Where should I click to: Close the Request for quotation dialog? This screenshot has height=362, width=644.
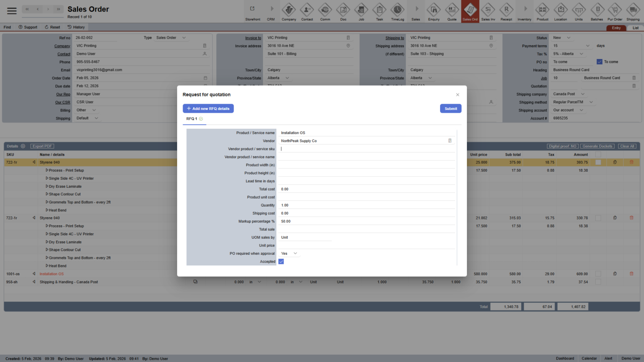pos(457,95)
